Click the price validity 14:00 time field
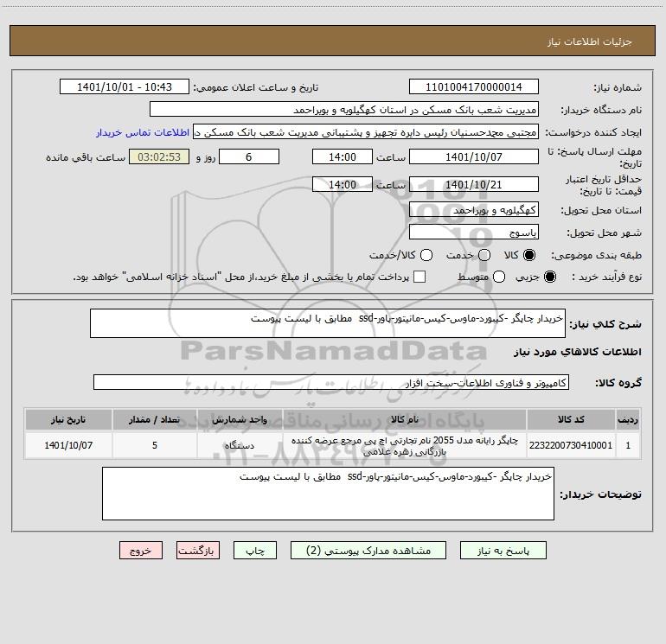This screenshot has height=644, width=666. pos(343,184)
